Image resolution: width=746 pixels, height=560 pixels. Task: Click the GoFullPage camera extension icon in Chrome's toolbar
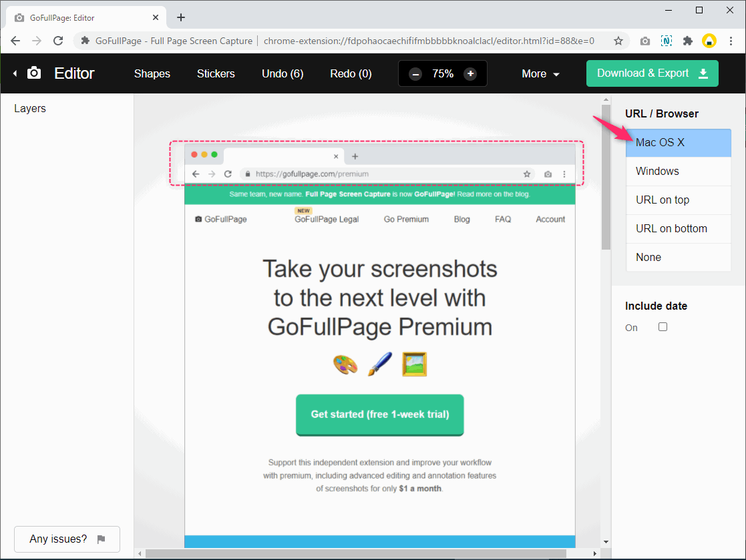pos(644,41)
